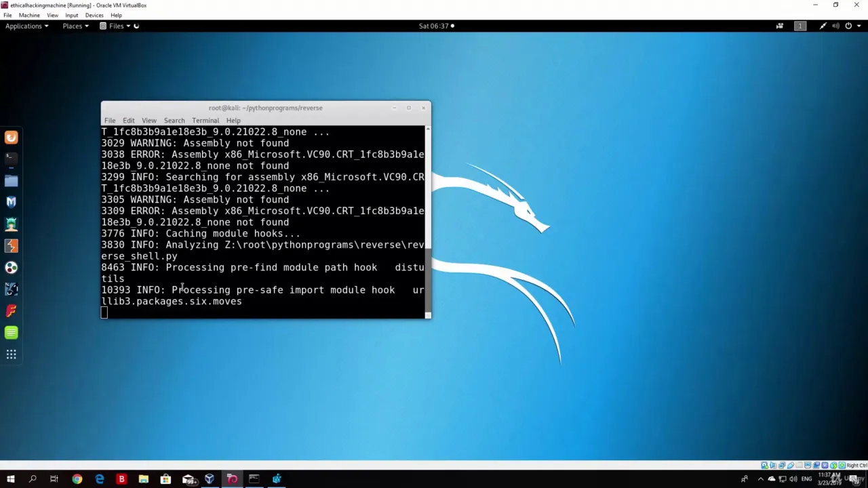Open the Places menu in the Kali panel
The width and height of the screenshot is (868, 488).
75,26
